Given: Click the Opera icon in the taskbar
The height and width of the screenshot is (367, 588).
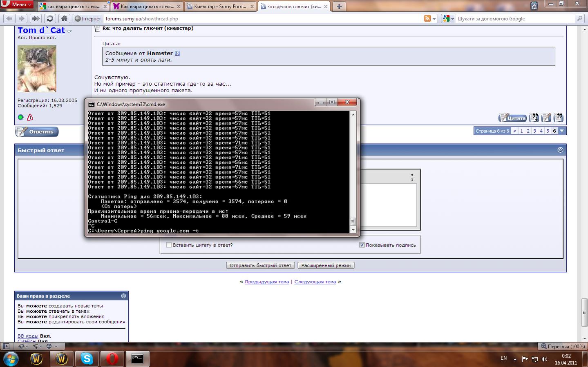Looking at the screenshot, I should click(112, 358).
